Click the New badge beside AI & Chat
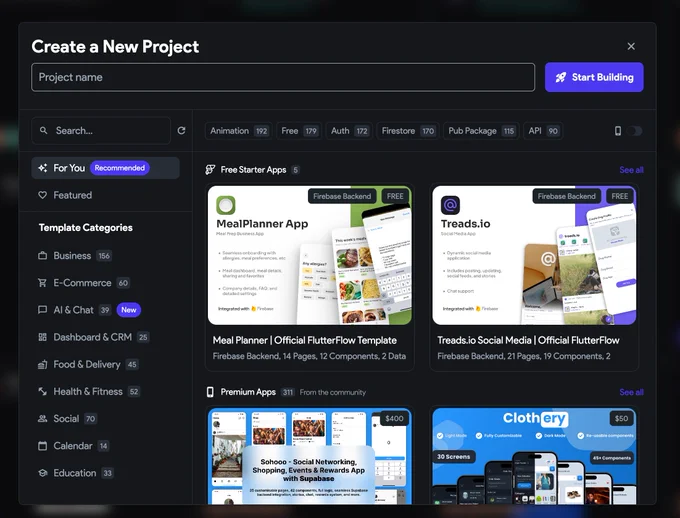The width and height of the screenshot is (680, 518). [129, 310]
